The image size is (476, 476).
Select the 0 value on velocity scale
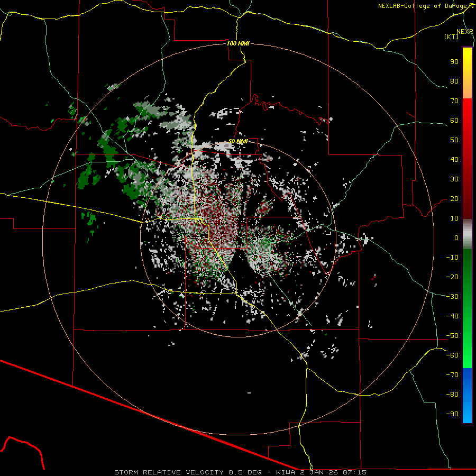pos(456,237)
